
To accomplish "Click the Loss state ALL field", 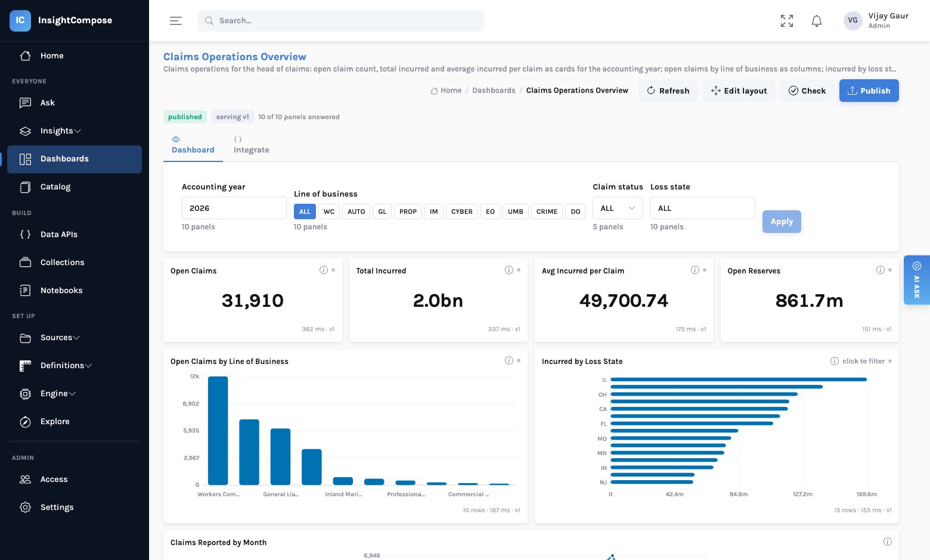I will click(x=703, y=208).
